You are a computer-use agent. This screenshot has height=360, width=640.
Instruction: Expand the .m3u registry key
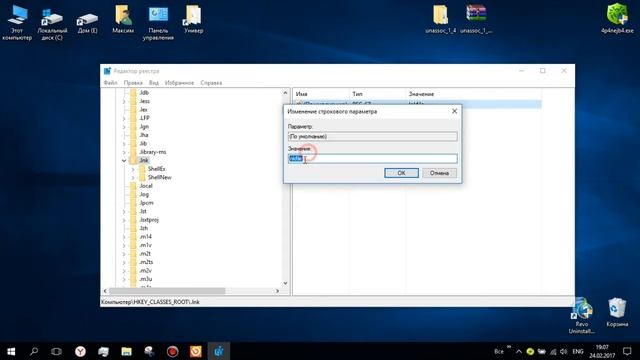pos(124,279)
